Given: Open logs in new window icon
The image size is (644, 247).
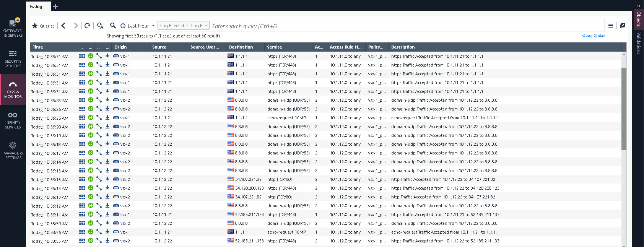Looking at the screenshot, I should click(623, 26).
